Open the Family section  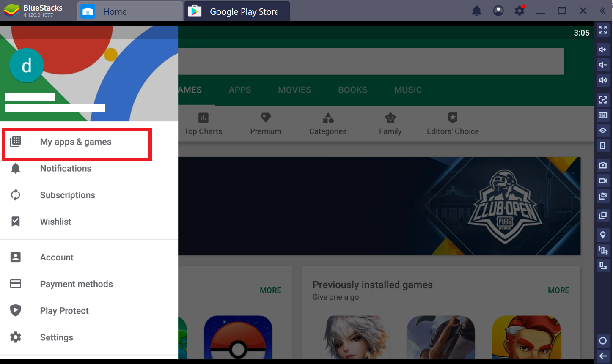(390, 124)
